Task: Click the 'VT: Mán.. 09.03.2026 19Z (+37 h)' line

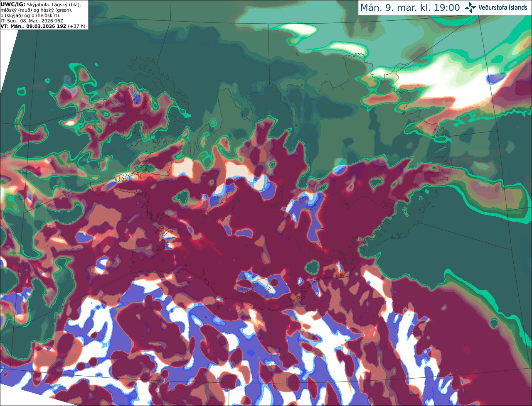Action: [43, 26]
